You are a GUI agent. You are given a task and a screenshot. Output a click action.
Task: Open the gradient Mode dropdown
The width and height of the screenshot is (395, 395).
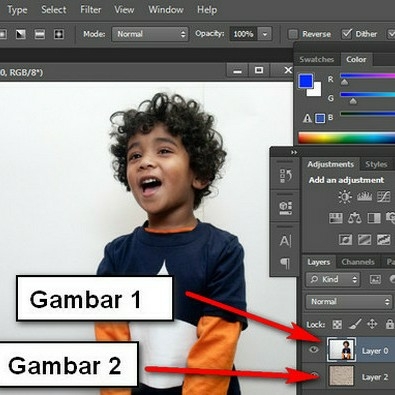click(x=150, y=34)
